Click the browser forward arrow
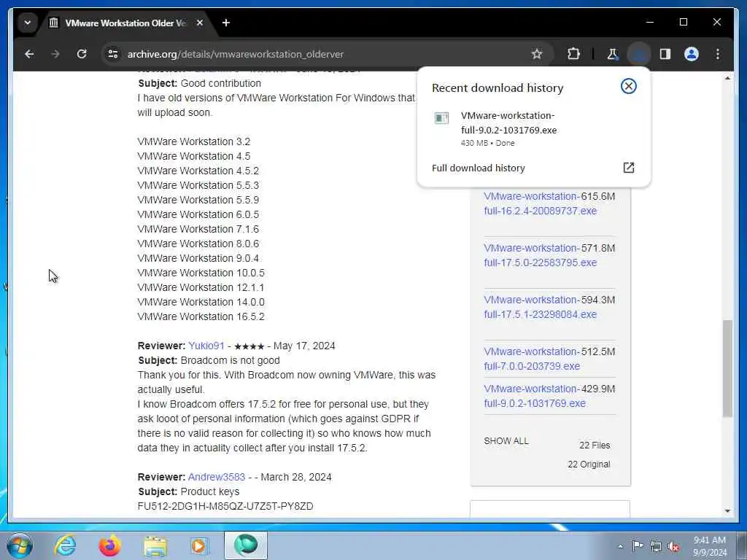This screenshot has width=747, height=560. (55, 54)
